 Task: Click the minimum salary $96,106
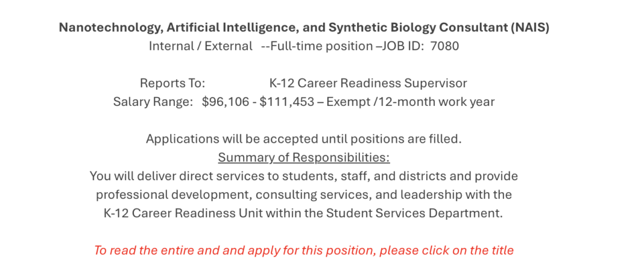pyautogui.click(x=226, y=102)
